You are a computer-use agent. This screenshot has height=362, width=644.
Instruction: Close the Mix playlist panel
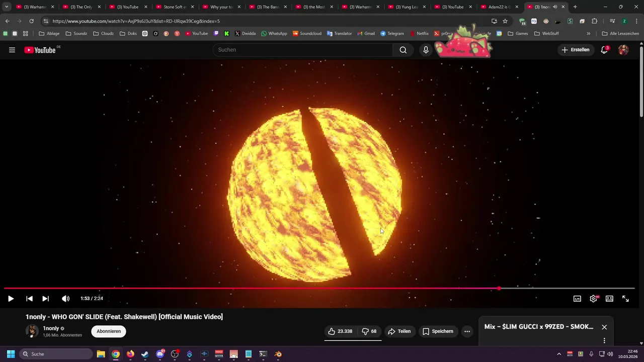(604, 327)
